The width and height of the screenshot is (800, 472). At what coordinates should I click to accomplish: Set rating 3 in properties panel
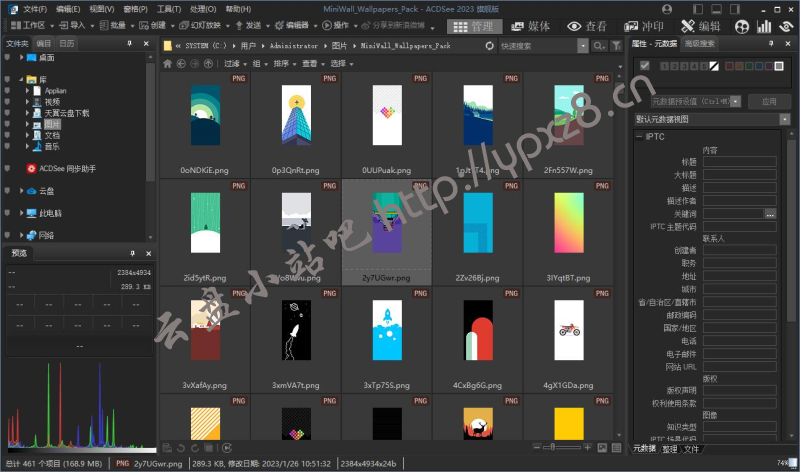point(684,66)
